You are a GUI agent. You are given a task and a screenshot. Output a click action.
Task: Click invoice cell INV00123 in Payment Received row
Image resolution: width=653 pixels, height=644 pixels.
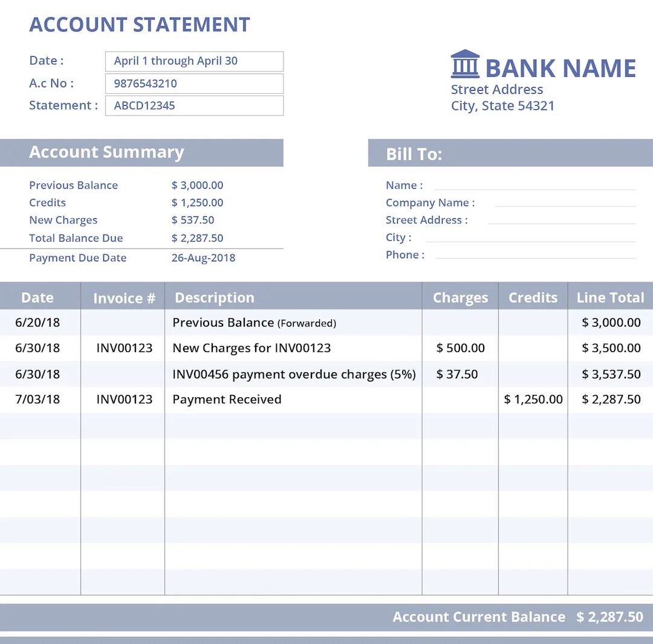point(124,400)
